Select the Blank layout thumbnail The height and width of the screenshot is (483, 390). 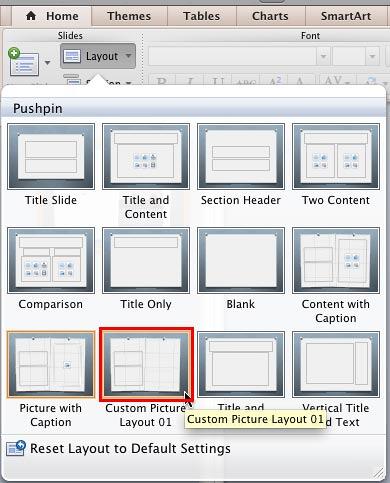(x=241, y=260)
